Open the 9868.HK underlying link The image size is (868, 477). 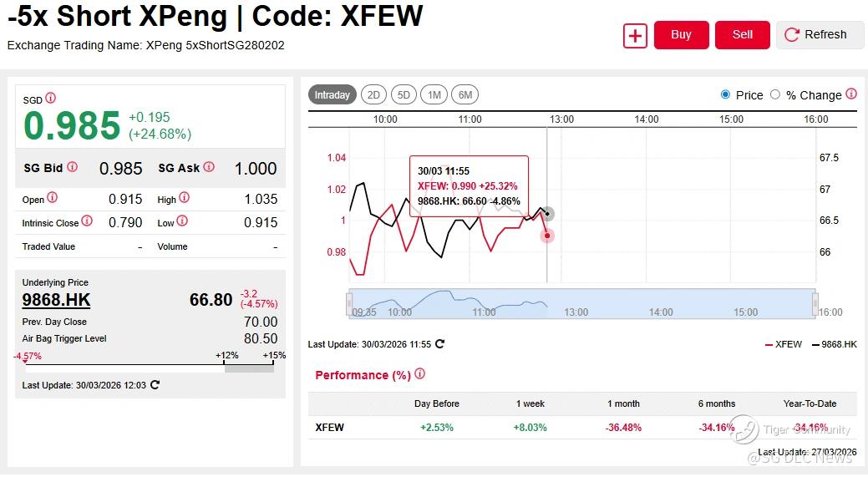56,301
